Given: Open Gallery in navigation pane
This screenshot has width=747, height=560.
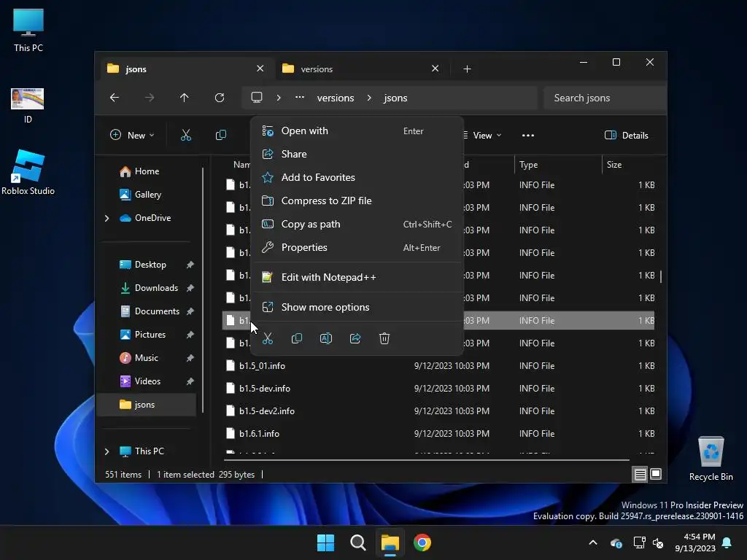Looking at the screenshot, I should (x=147, y=194).
